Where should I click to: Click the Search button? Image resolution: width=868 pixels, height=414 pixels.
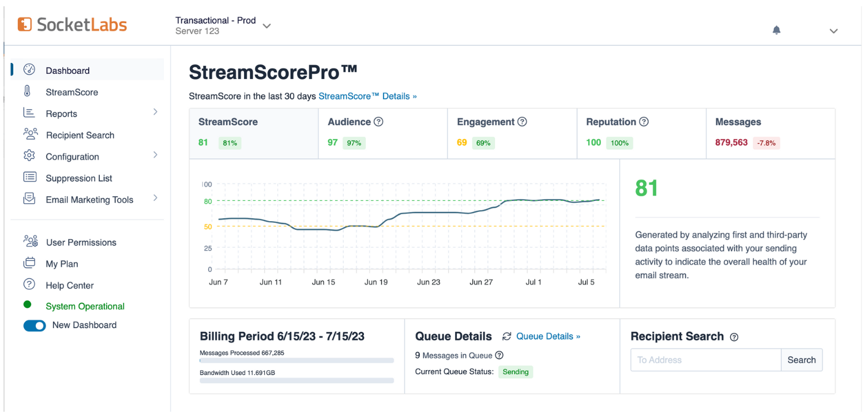(x=802, y=360)
